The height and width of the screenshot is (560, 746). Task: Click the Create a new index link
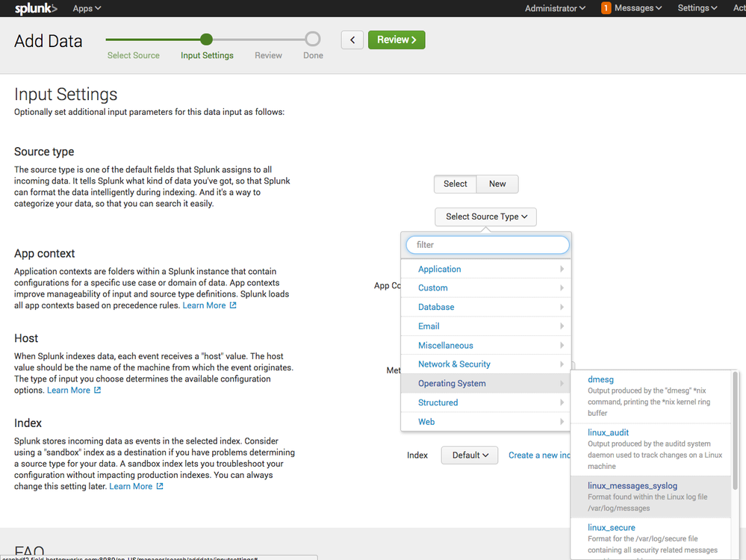tap(539, 455)
